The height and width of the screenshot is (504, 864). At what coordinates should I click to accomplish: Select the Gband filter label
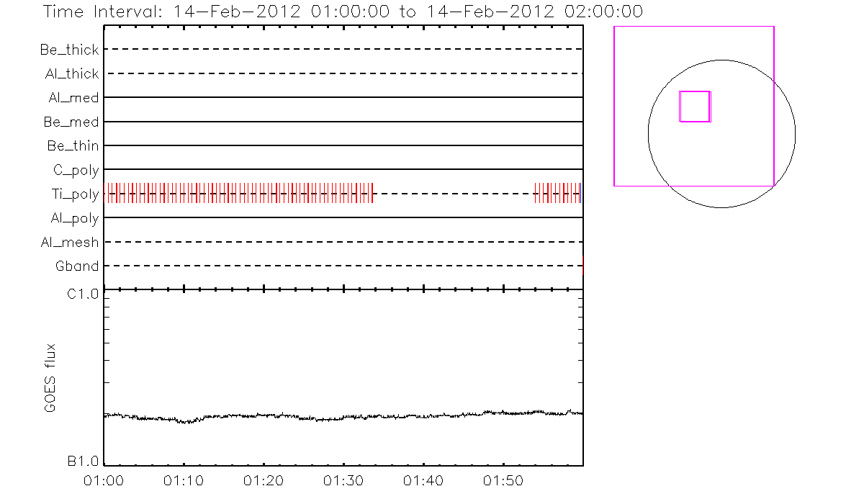(x=77, y=266)
